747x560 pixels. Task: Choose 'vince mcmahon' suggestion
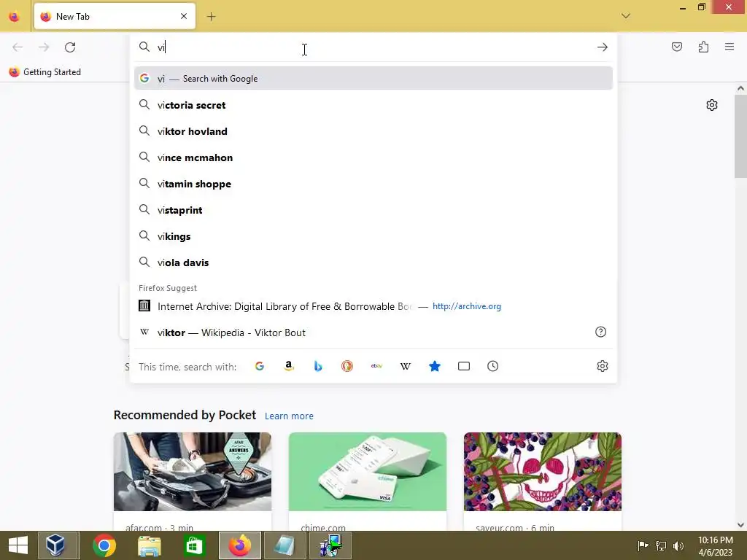pos(373,157)
